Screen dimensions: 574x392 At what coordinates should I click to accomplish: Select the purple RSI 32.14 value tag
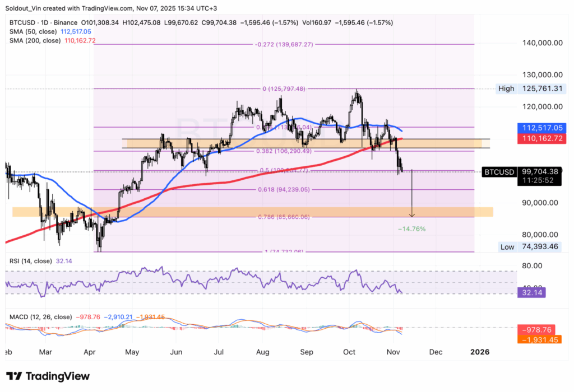[x=530, y=292]
